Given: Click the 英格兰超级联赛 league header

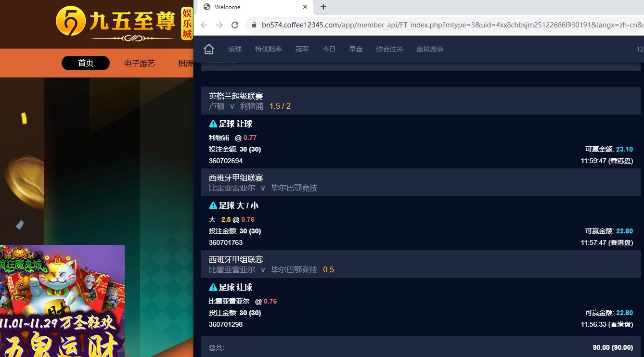Looking at the screenshot, I should click(x=236, y=96).
